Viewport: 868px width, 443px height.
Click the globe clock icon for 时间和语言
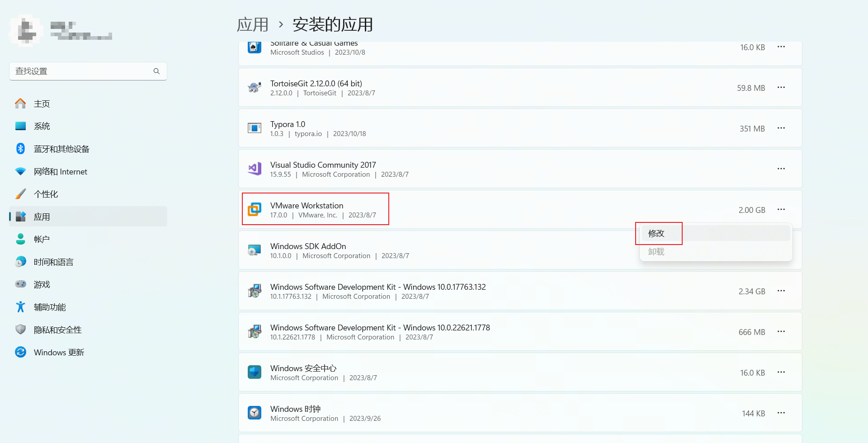pyautogui.click(x=20, y=262)
